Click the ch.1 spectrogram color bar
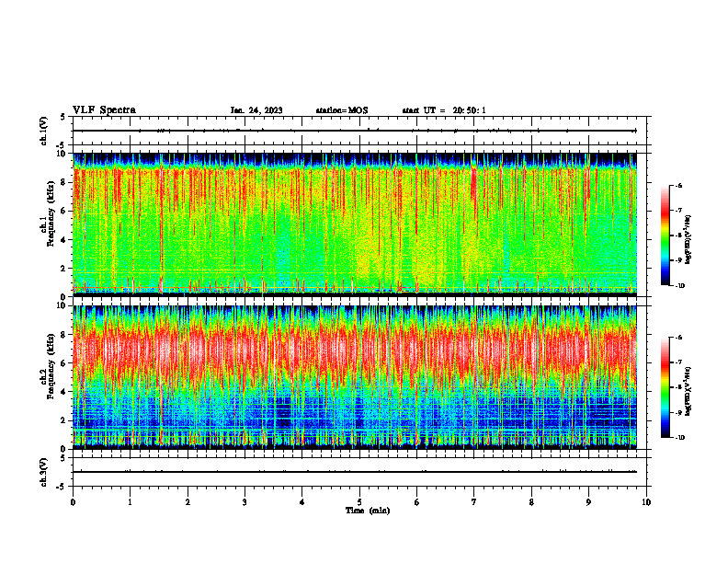 (x=665, y=236)
